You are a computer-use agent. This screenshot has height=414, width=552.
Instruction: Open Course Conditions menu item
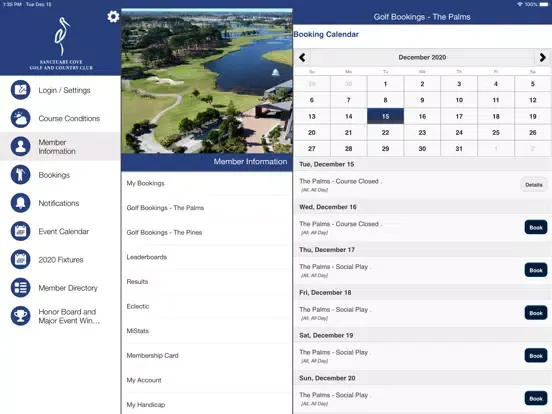click(x=60, y=118)
